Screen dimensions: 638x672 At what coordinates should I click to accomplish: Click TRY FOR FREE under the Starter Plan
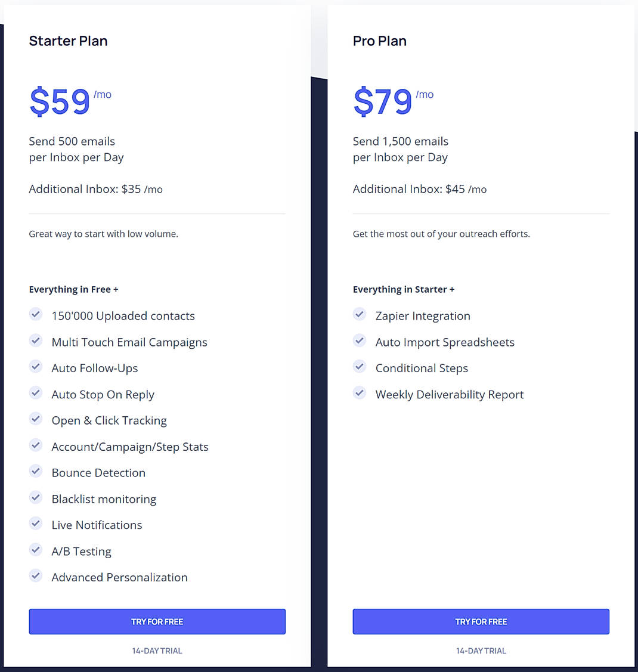(x=157, y=621)
